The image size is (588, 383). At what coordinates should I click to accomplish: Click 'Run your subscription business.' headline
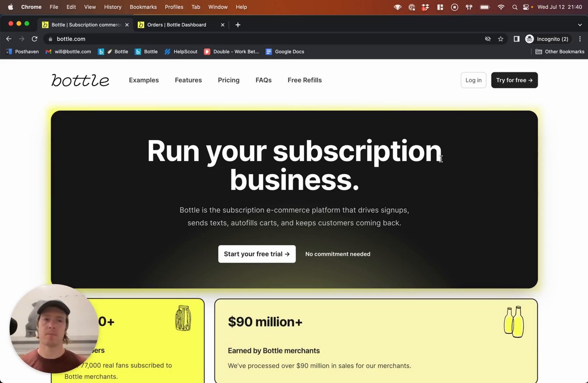[294, 165]
